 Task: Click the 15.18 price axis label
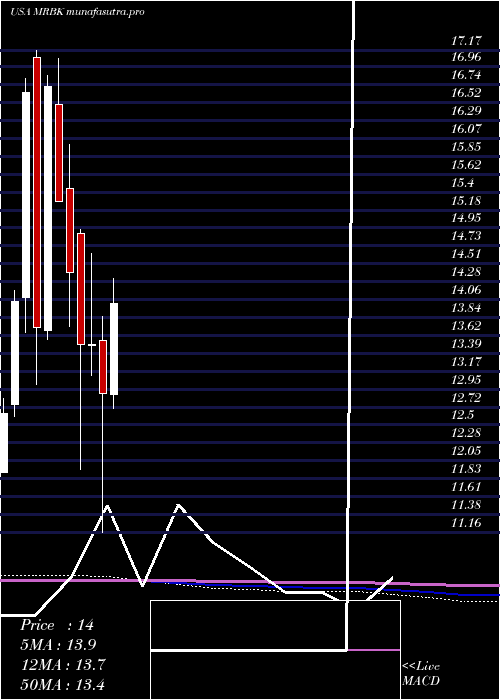pyautogui.click(x=466, y=200)
